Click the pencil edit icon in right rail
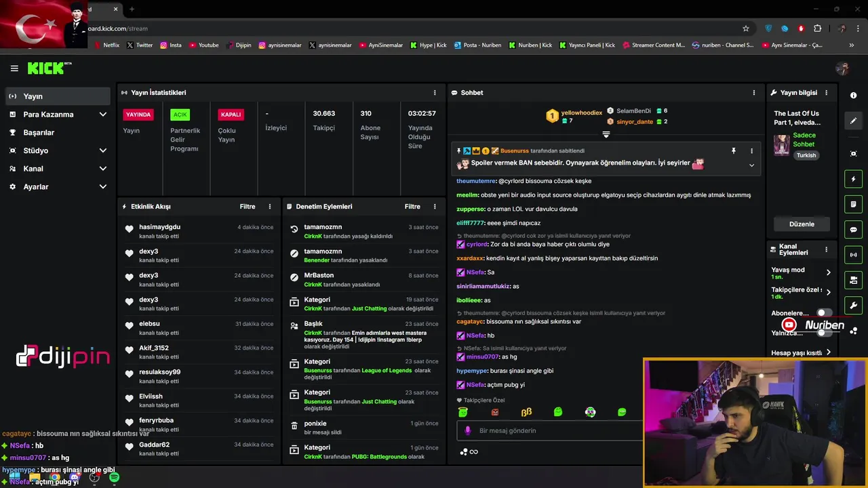 [x=854, y=121]
